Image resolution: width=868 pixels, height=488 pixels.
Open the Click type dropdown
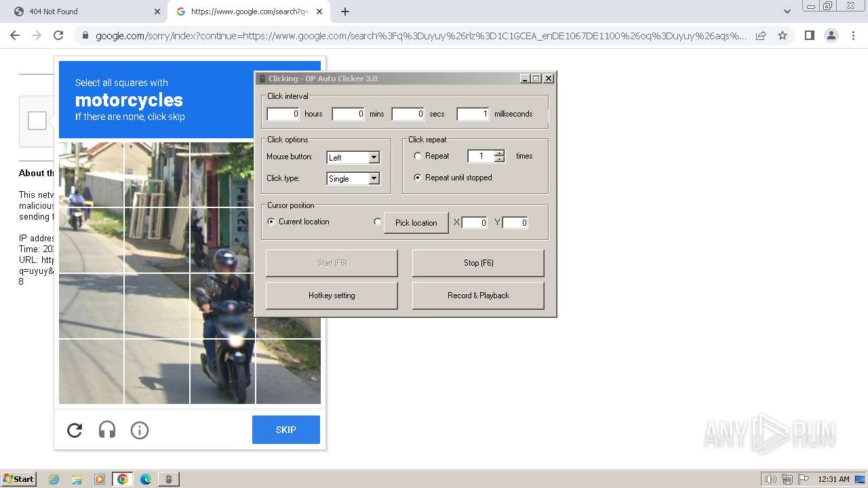[x=353, y=178]
